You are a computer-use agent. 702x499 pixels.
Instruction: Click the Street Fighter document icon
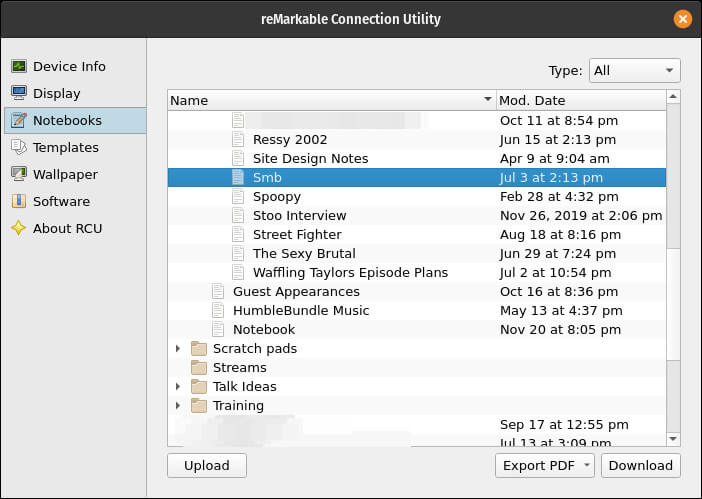point(238,234)
